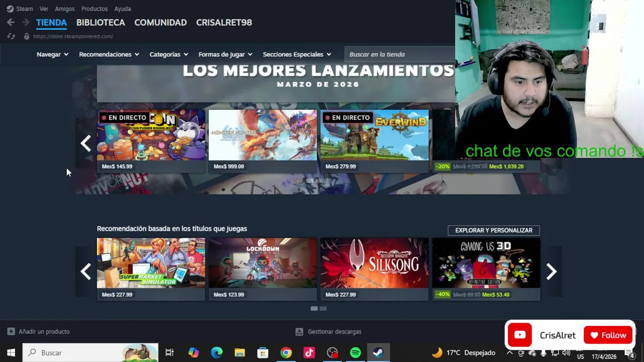Click the Steam logo in the menu bar

[x=10, y=9]
